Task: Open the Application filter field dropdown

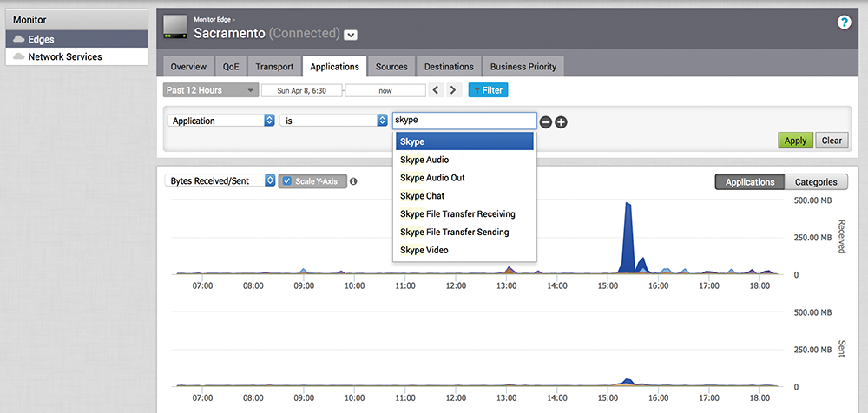Action: [220, 121]
